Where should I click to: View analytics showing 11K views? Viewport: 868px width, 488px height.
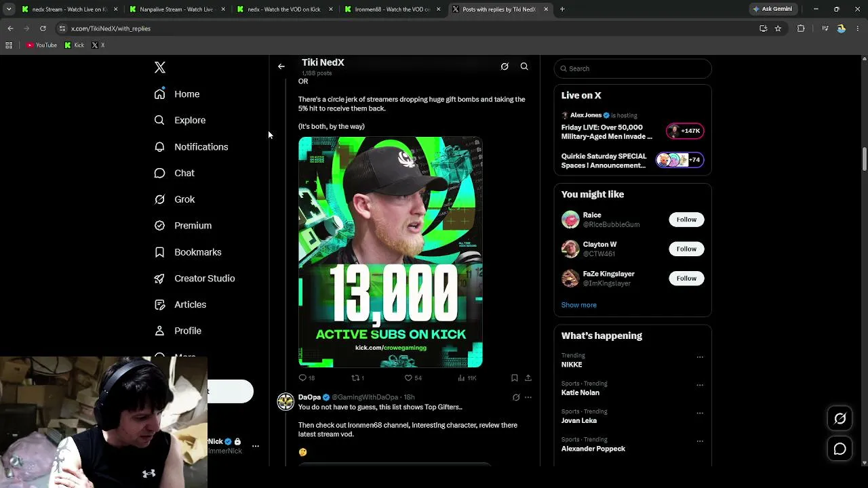pos(467,378)
